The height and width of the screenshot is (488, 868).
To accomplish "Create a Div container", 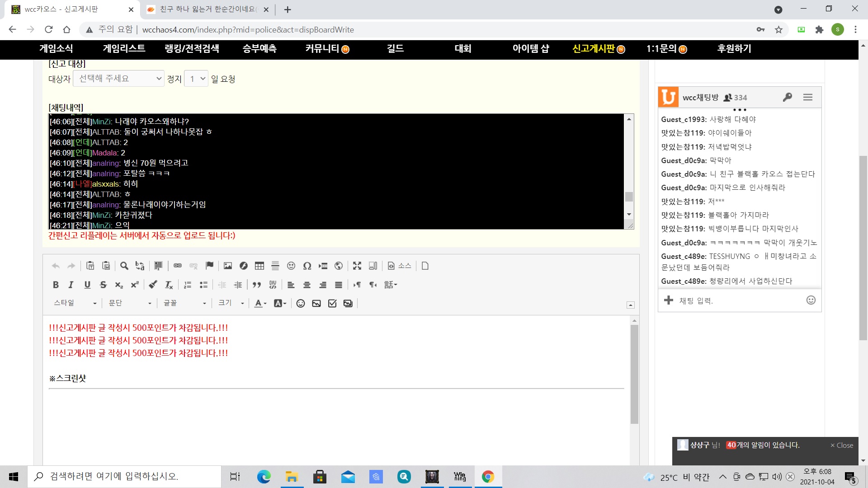I will (x=273, y=285).
